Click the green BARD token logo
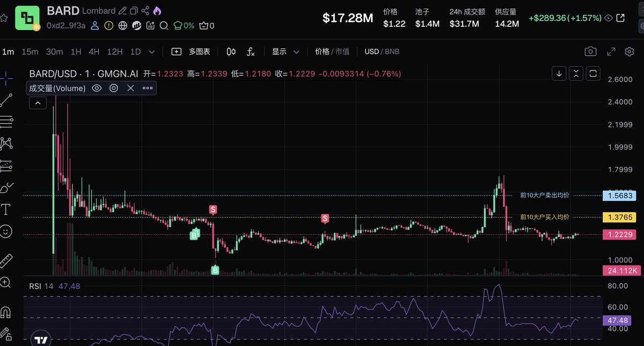Viewport: 644px width, 346px height. pos(27,18)
